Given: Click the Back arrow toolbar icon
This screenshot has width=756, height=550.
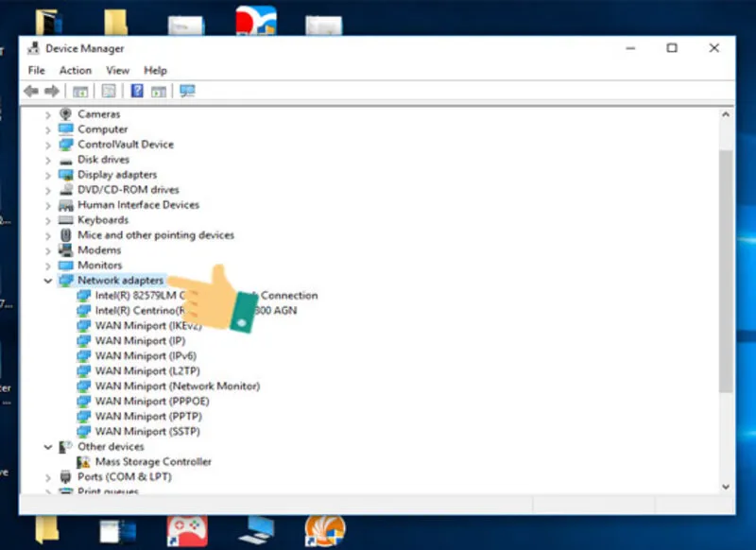Looking at the screenshot, I should pyautogui.click(x=31, y=91).
